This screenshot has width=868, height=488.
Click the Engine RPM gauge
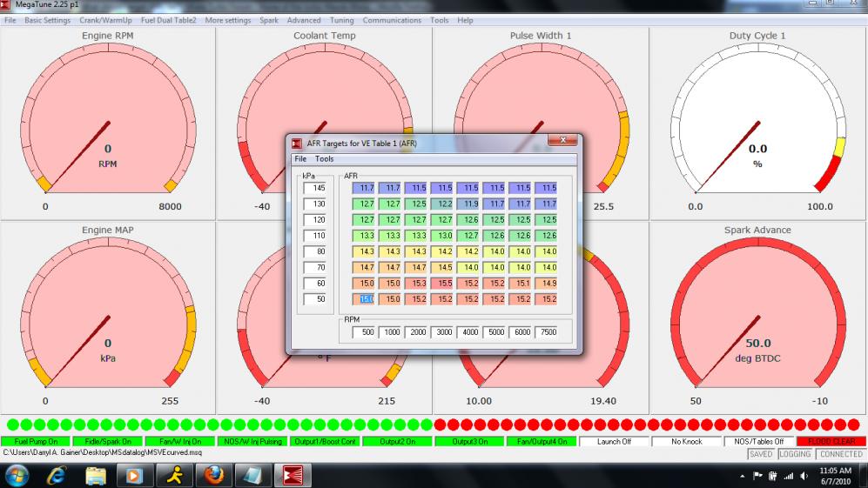pos(108,124)
